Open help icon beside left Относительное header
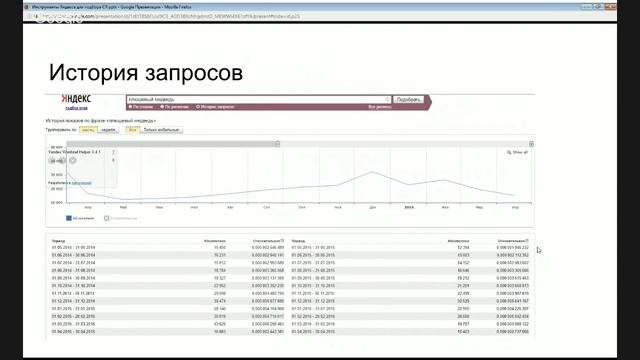This screenshot has height=360, width=640. pos(282,241)
